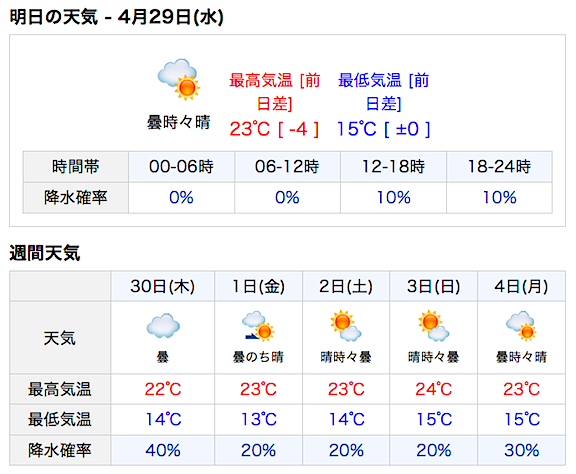576x474 pixels.
Task: Click tomorrow's high temperature 23℃ [-4]
Action: coord(274,129)
